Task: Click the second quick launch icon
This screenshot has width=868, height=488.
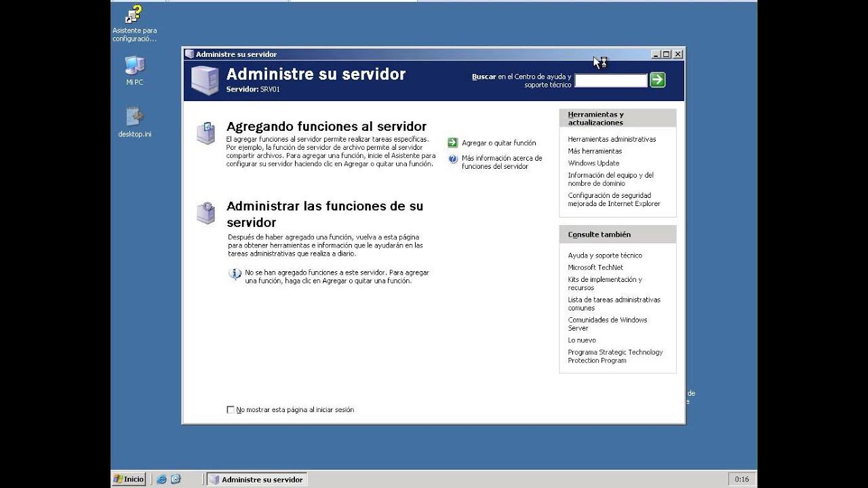Action: pos(176,479)
